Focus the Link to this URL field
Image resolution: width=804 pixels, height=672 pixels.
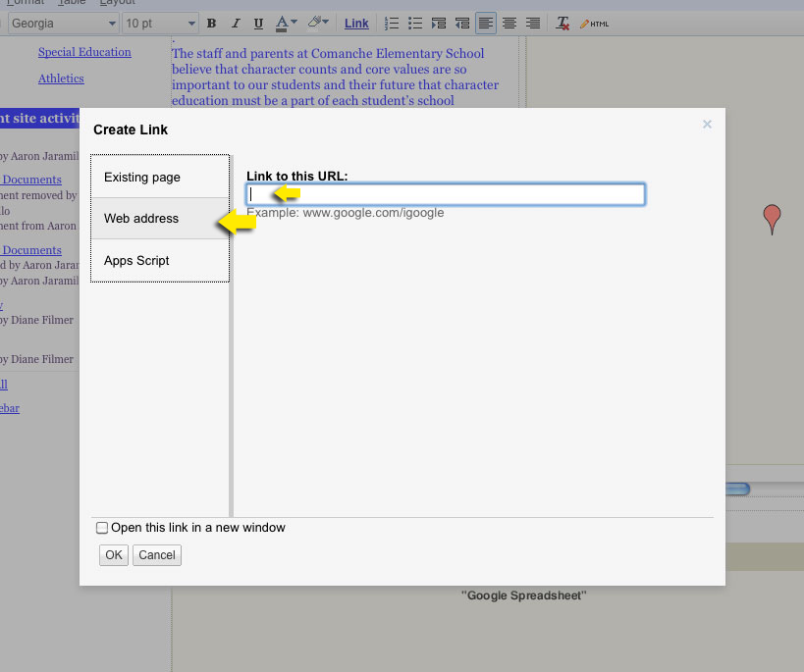point(446,195)
